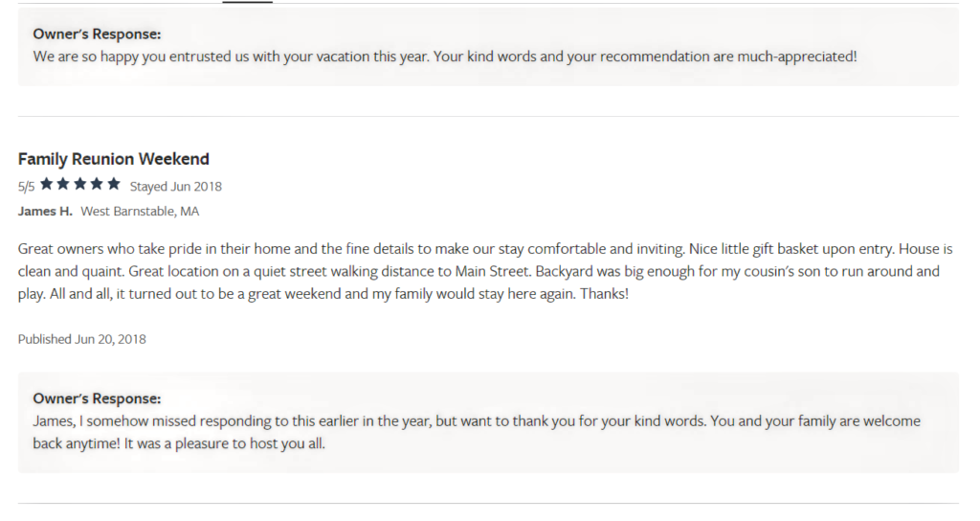Click the owner's reply mentioning 'entrusted us with your vacation'
The height and width of the screenshot is (521, 980).
point(445,57)
